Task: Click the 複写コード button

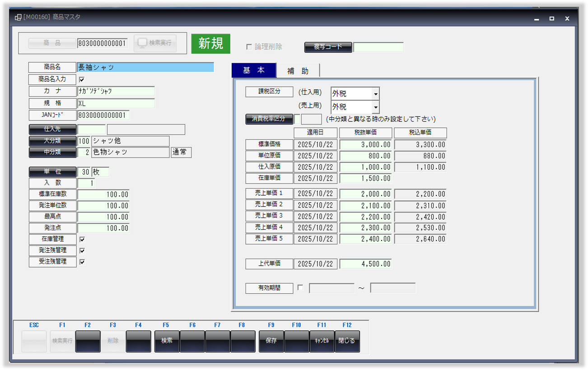Action: pos(328,47)
